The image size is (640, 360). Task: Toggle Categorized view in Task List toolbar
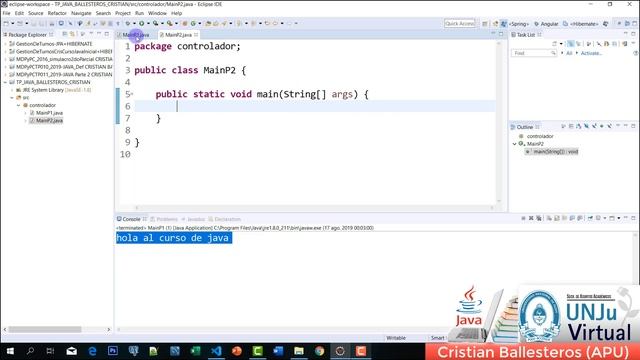(x=570, y=44)
